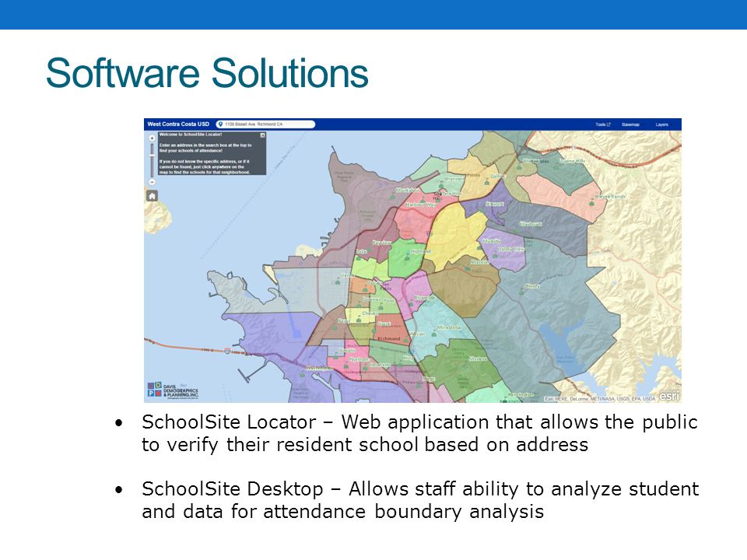The image size is (747, 560).
Task: Click the Harbour Way school label
Action: coord(420,205)
